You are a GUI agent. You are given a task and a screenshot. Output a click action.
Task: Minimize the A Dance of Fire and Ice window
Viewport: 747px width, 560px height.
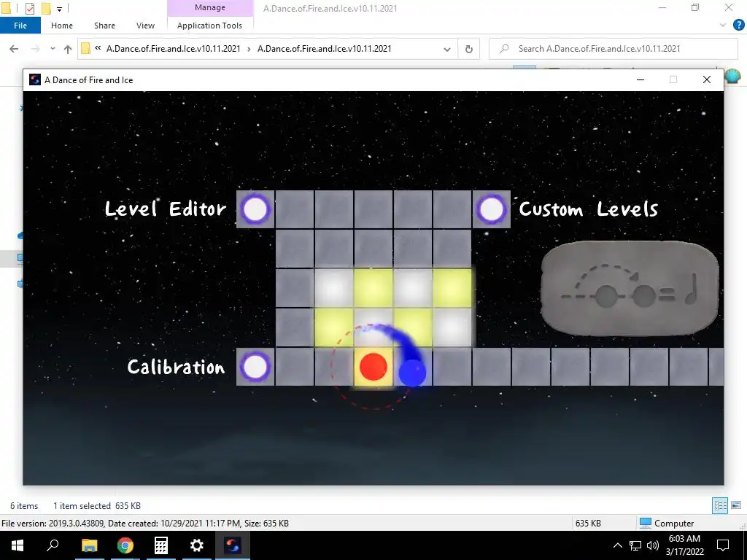(640, 79)
